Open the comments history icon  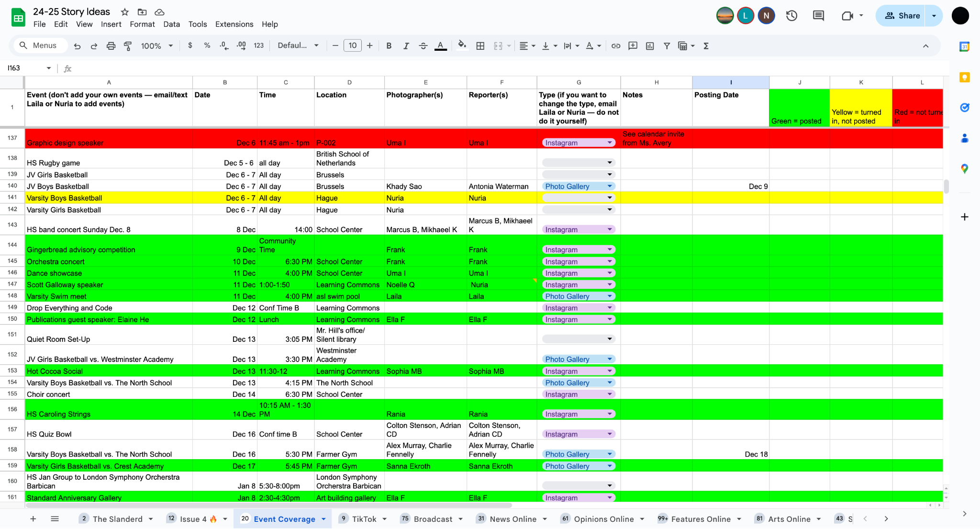pyautogui.click(x=818, y=16)
